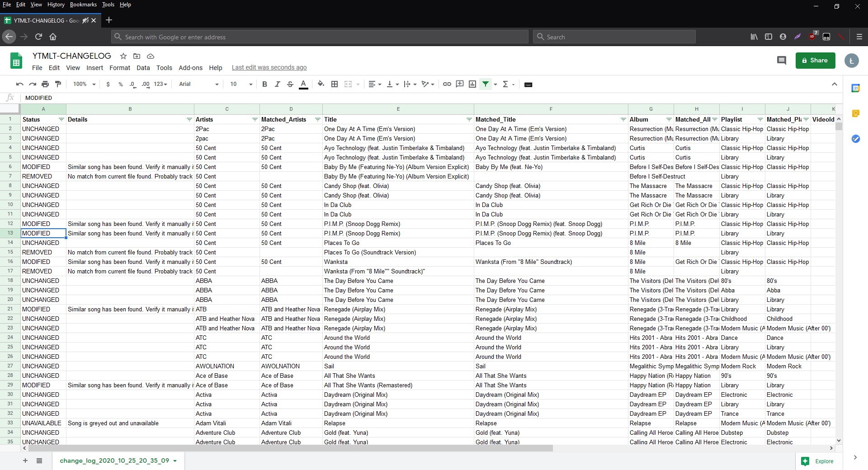Open text rotation options
868x470 pixels.
coord(428,84)
